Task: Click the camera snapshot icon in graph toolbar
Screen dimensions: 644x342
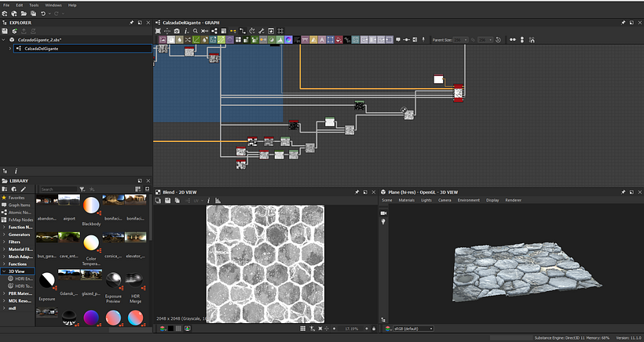Action: [x=177, y=31]
